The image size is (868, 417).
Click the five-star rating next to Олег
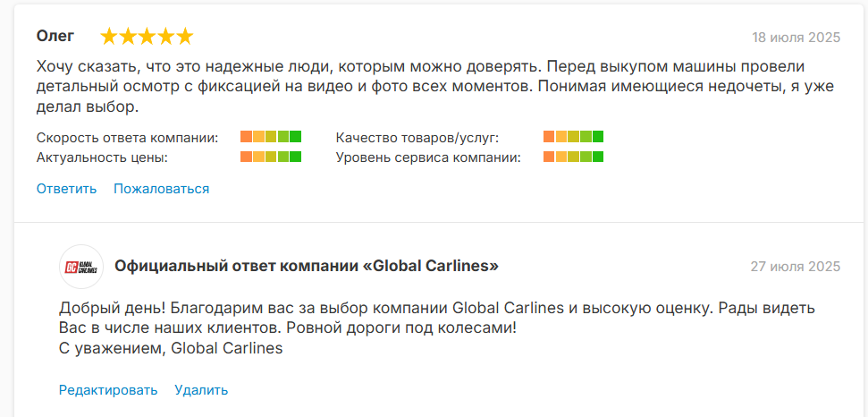pyautogui.click(x=147, y=37)
